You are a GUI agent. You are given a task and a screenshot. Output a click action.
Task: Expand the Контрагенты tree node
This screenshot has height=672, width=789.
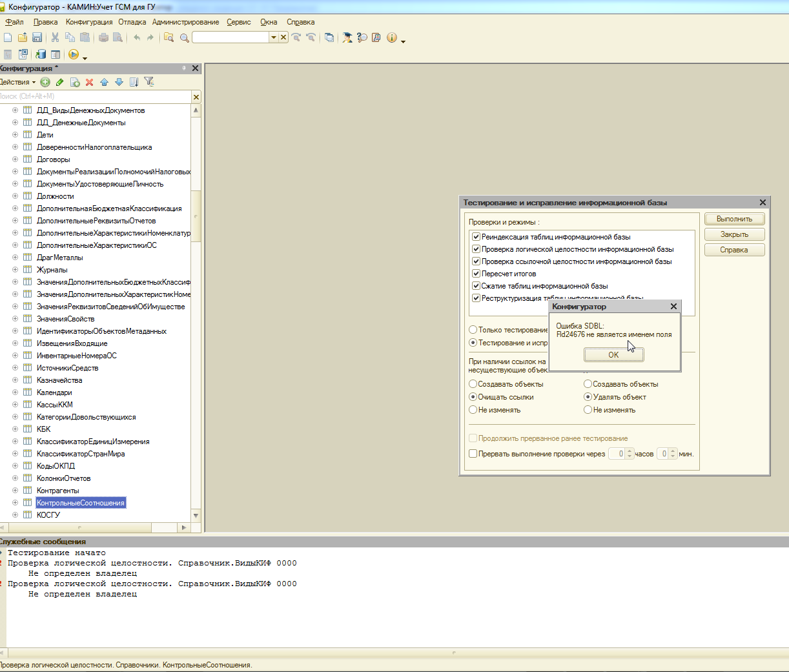coord(15,491)
